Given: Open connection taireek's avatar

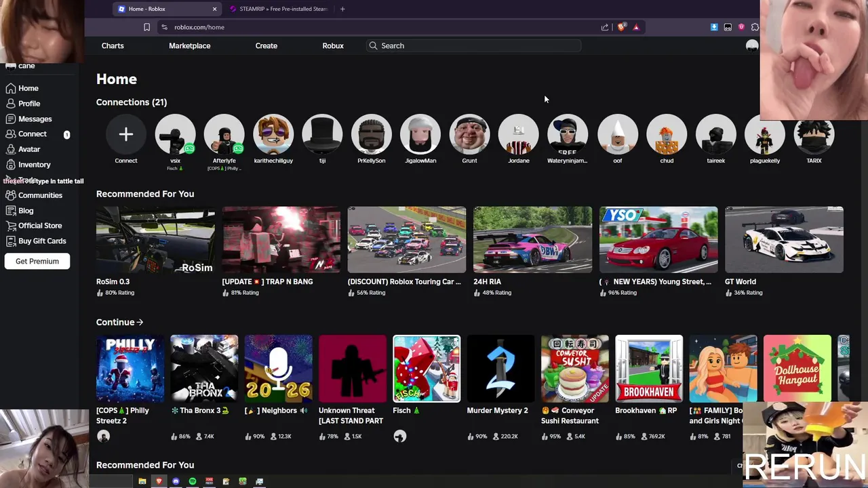Looking at the screenshot, I should tap(716, 134).
